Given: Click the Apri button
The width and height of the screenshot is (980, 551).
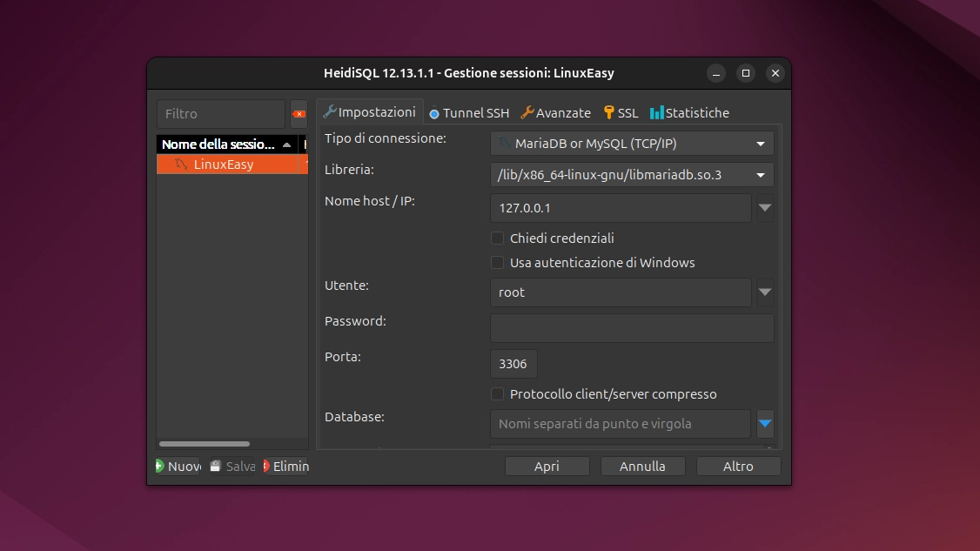Looking at the screenshot, I should pyautogui.click(x=547, y=466).
